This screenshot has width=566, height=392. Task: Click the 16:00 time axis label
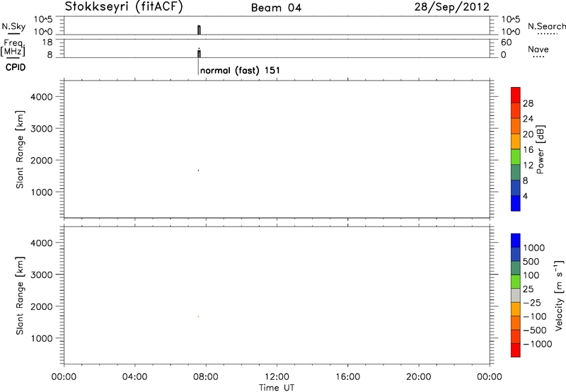point(347,377)
